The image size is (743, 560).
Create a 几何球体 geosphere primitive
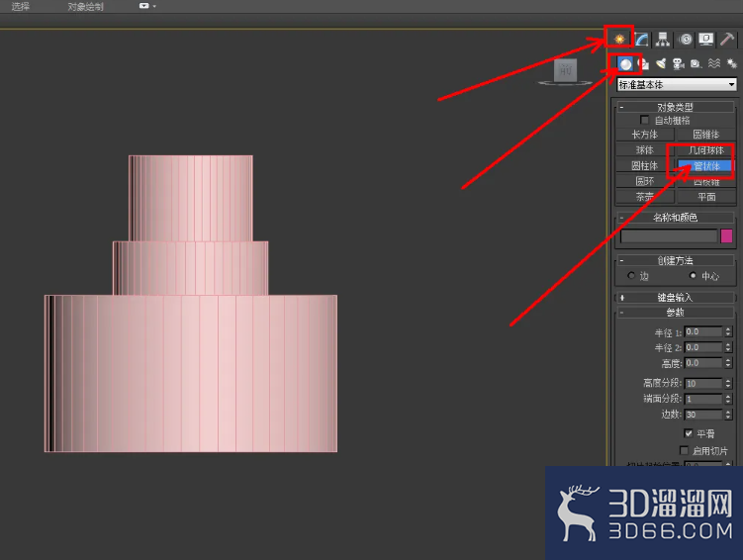(x=706, y=150)
